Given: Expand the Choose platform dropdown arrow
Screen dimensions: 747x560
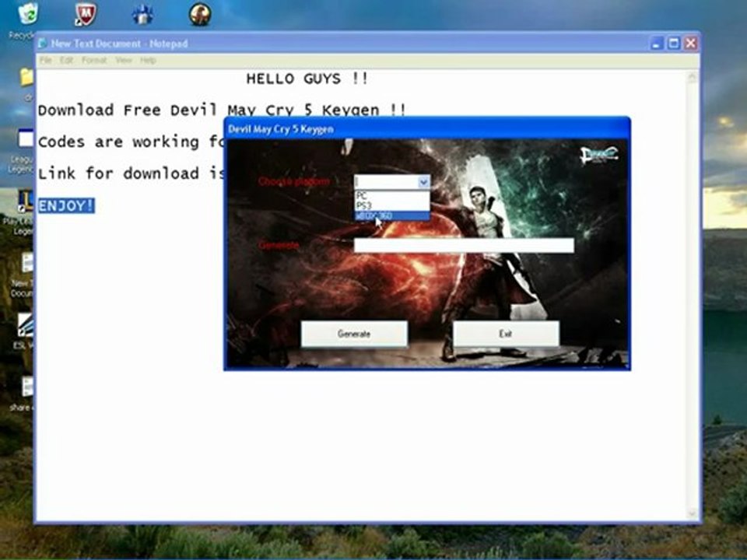Looking at the screenshot, I should (423, 182).
